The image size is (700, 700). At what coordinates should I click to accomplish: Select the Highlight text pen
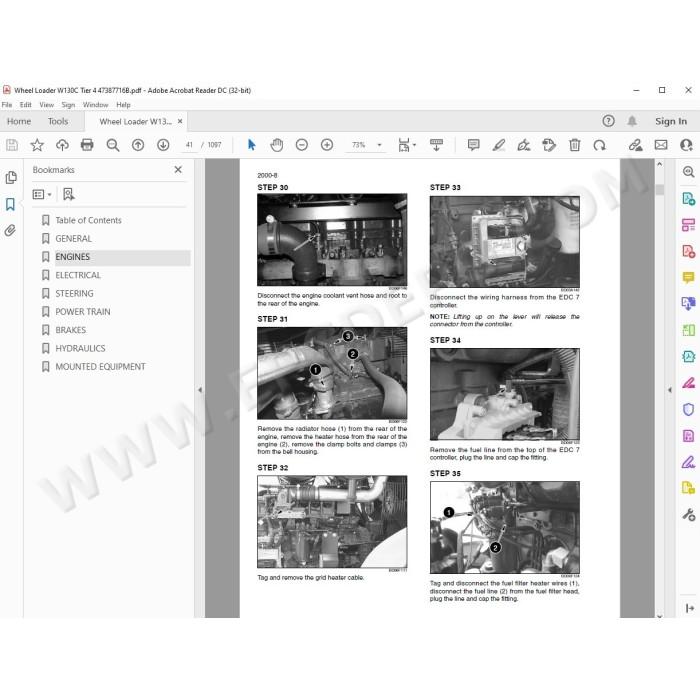point(499,145)
